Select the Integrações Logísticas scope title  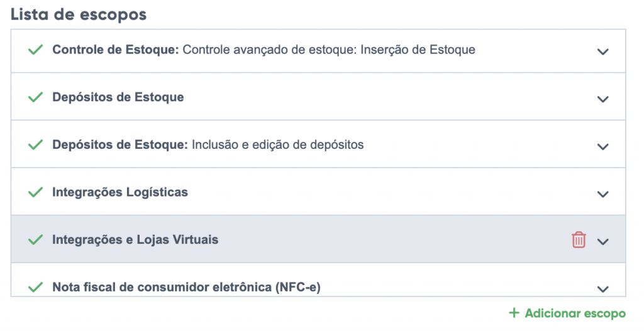click(120, 192)
